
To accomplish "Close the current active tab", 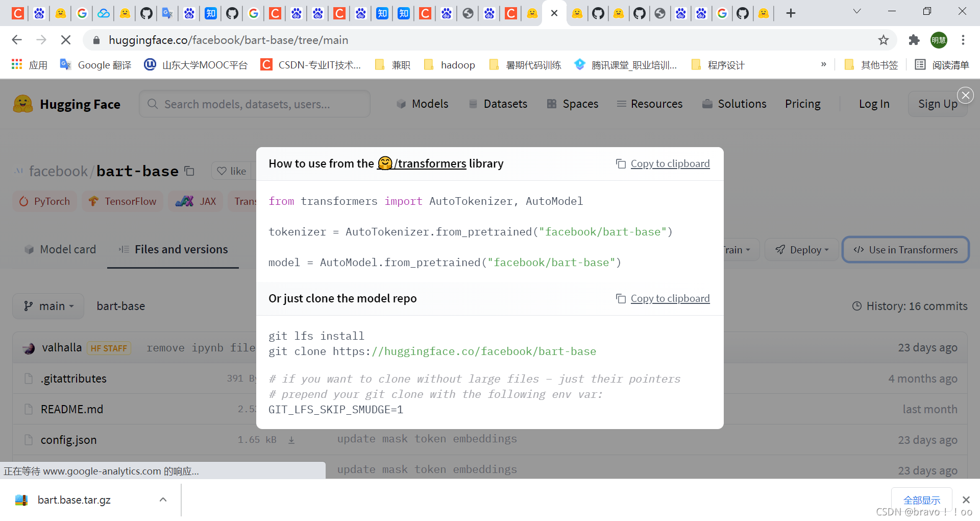I will 554,13.
